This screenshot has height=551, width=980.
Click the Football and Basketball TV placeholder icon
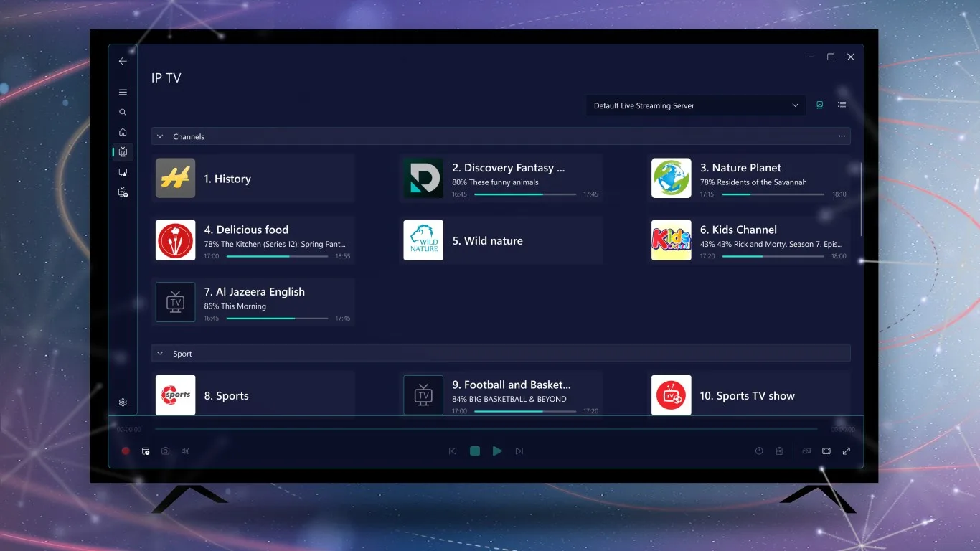coord(423,395)
